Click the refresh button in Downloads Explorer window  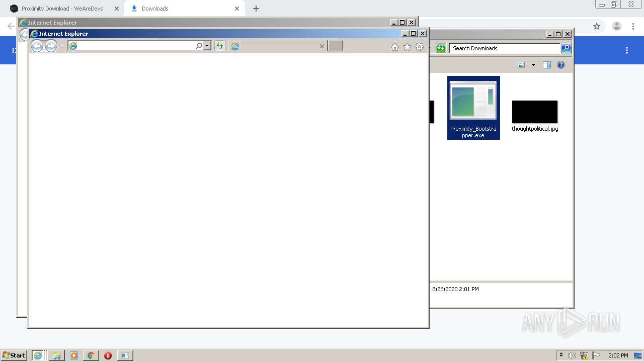coord(441,48)
